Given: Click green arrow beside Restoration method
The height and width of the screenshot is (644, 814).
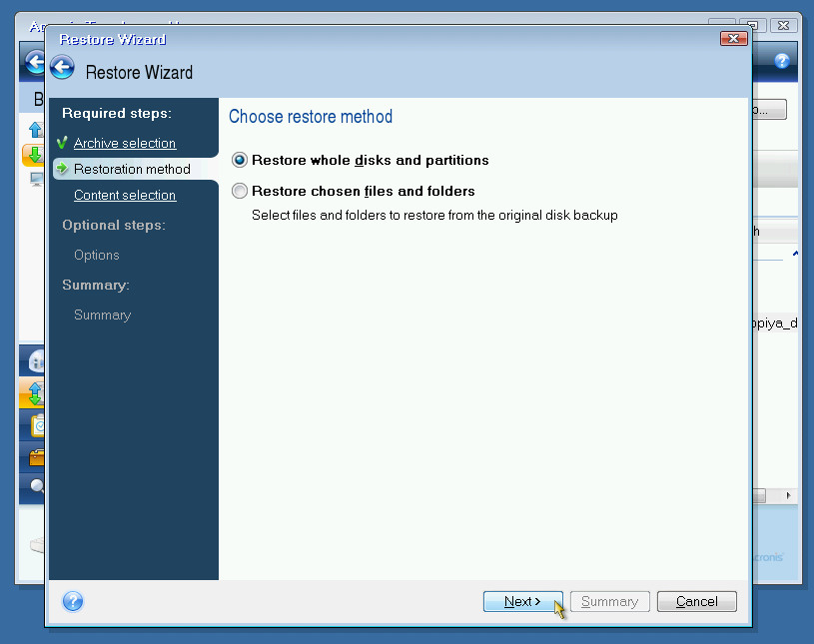Looking at the screenshot, I should [x=63, y=169].
